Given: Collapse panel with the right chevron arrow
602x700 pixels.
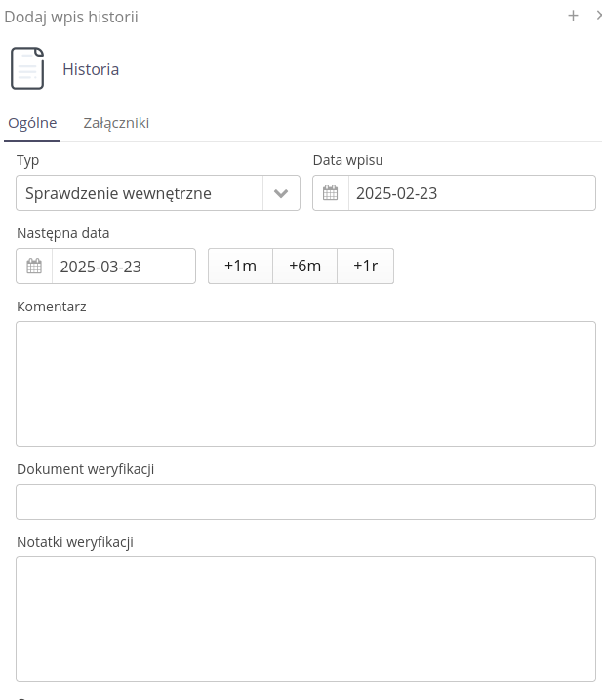Looking at the screenshot, I should 598,15.
